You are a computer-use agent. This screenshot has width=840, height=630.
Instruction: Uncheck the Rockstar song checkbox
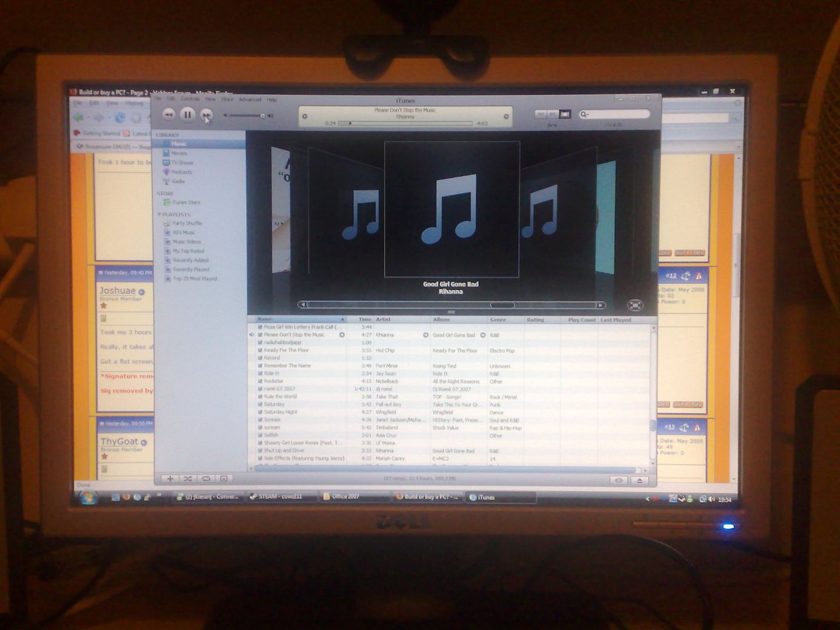tap(260, 381)
